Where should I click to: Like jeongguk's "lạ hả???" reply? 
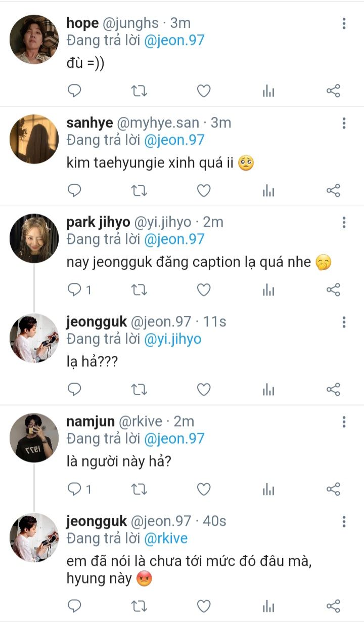(203, 390)
